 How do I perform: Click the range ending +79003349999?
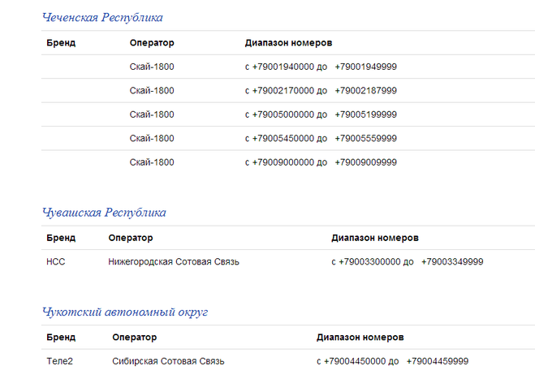tap(408, 261)
